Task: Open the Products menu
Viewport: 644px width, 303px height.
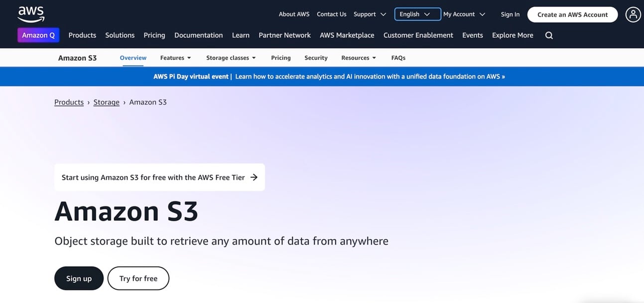Action: pyautogui.click(x=82, y=35)
